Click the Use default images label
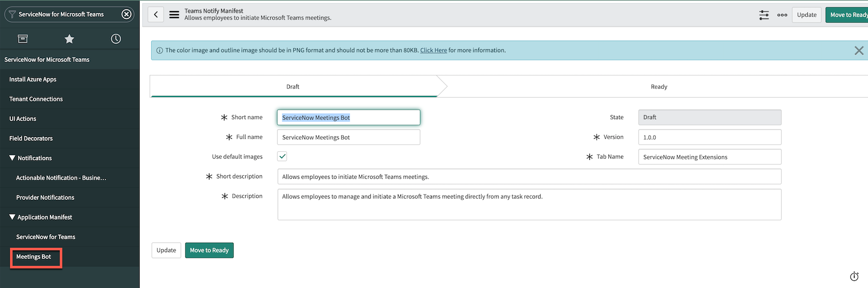The height and width of the screenshot is (288, 868). click(237, 156)
